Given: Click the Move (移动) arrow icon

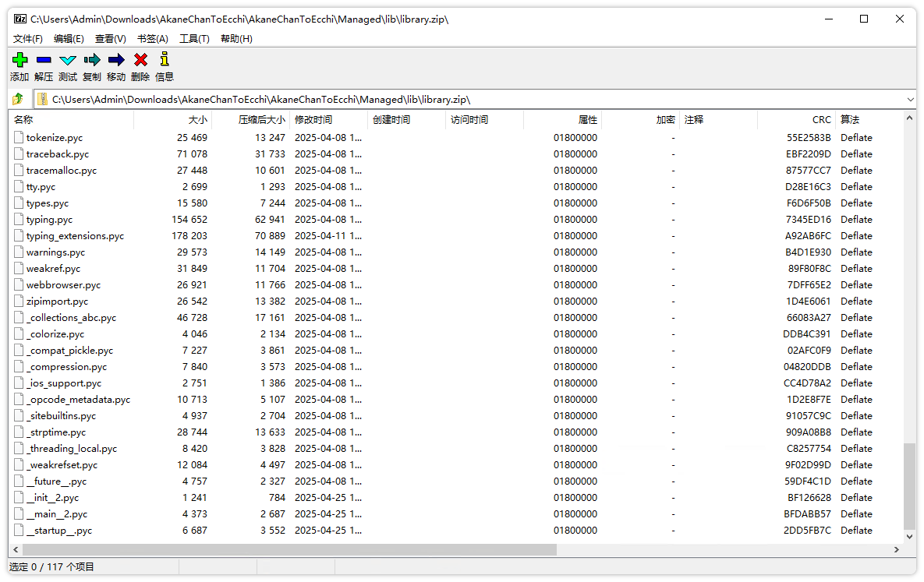Looking at the screenshot, I should click(x=116, y=60).
